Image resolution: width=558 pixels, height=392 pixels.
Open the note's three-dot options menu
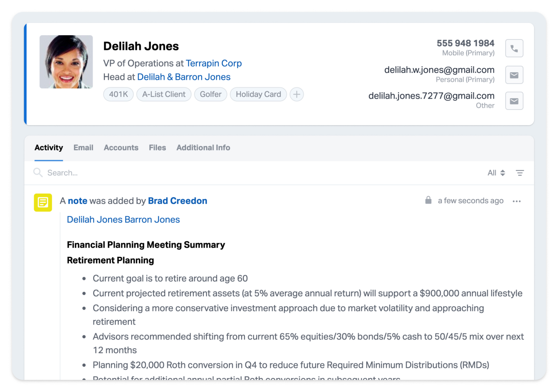516,201
